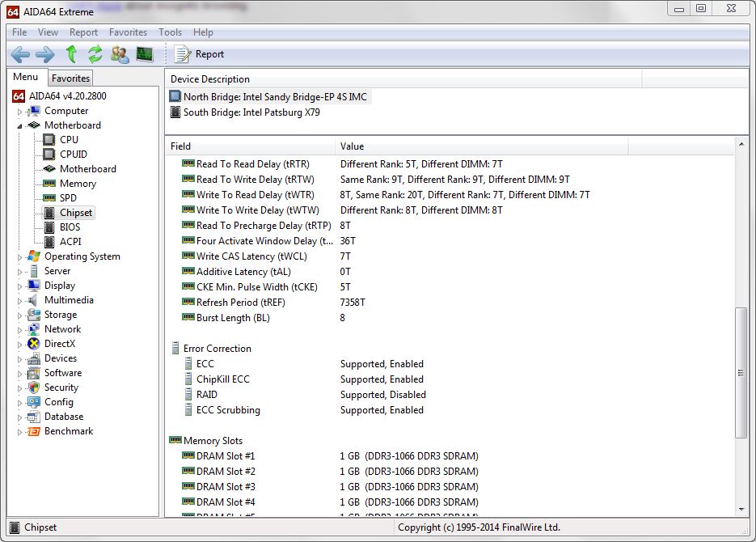Select the SPD memory icon in tree
Image resolution: width=756 pixels, height=542 pixels.
tap(49, 197)
